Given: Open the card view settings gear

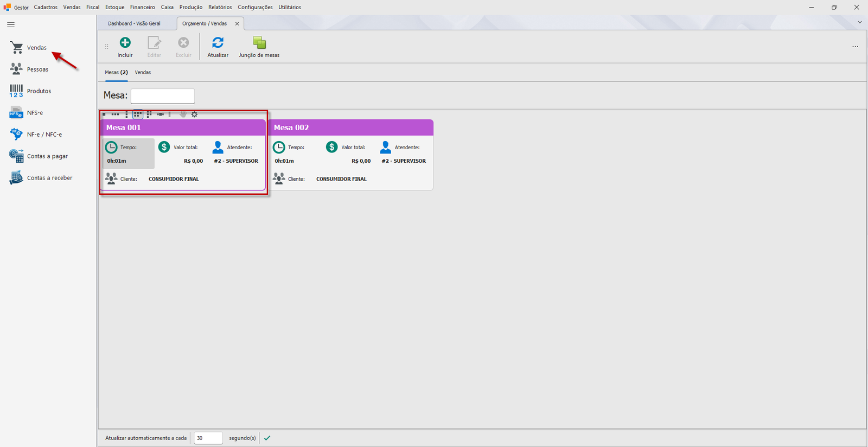Looking at the screenshot, I should point(194,114).
